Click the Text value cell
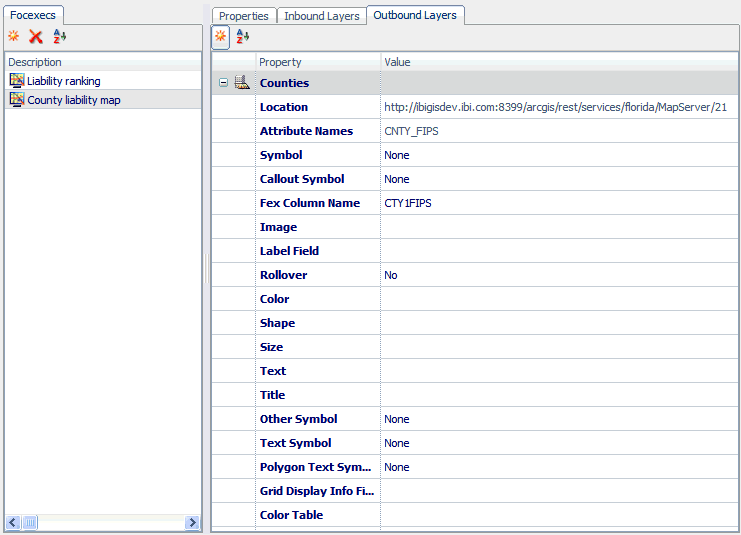This screenshot has height=535, width=741. 559,371
